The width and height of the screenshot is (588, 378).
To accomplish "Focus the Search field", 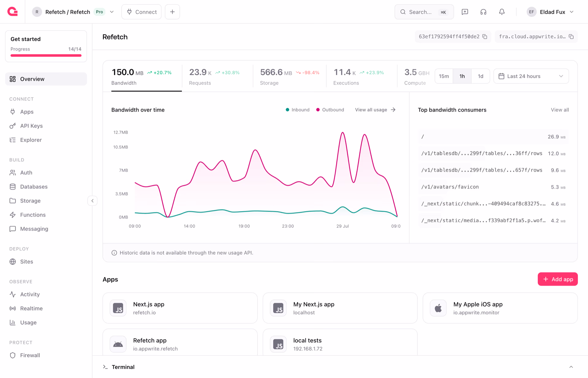I will click(424, 12).
